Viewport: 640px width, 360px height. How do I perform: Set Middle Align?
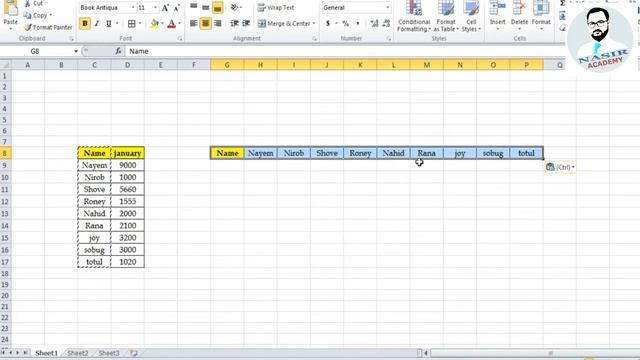pos(206,7)
